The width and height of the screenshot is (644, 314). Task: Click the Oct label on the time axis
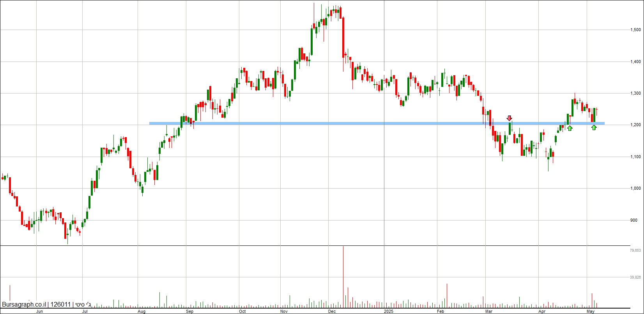(242, 312)
